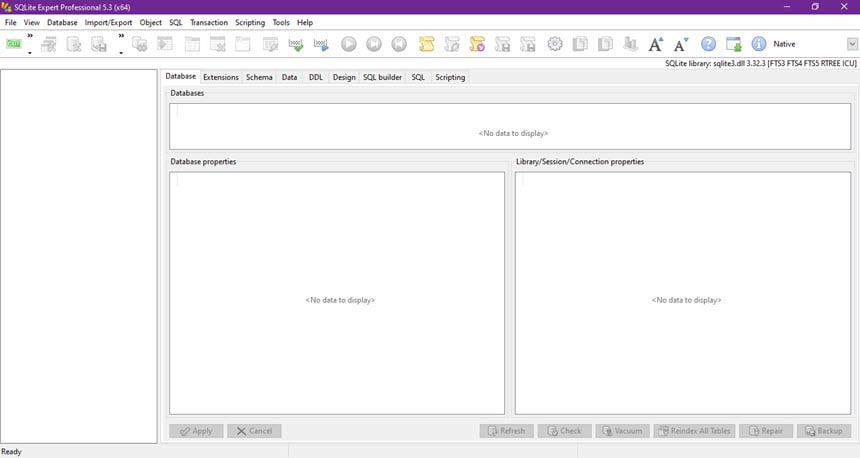Image resolution: width=860 pixels, height=458 pixels.
Task: Click the yellow scroll with pink arrow icon
Action: [477, 44]
